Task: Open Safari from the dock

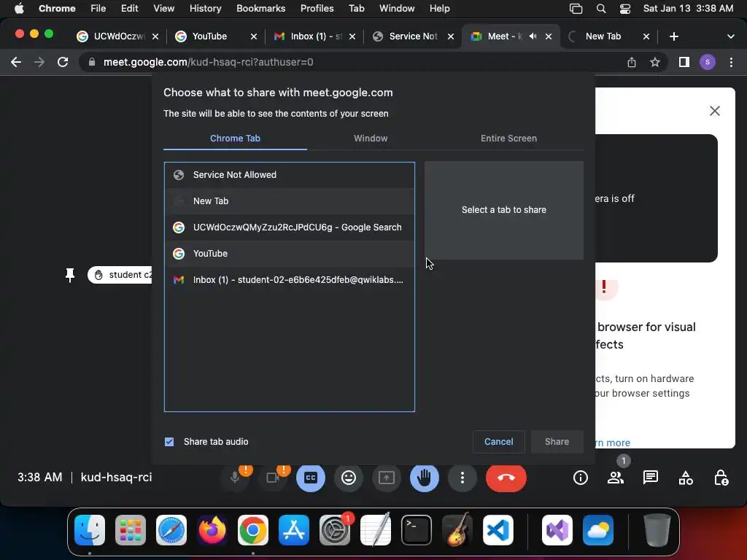Action: (x=171, y=530)
